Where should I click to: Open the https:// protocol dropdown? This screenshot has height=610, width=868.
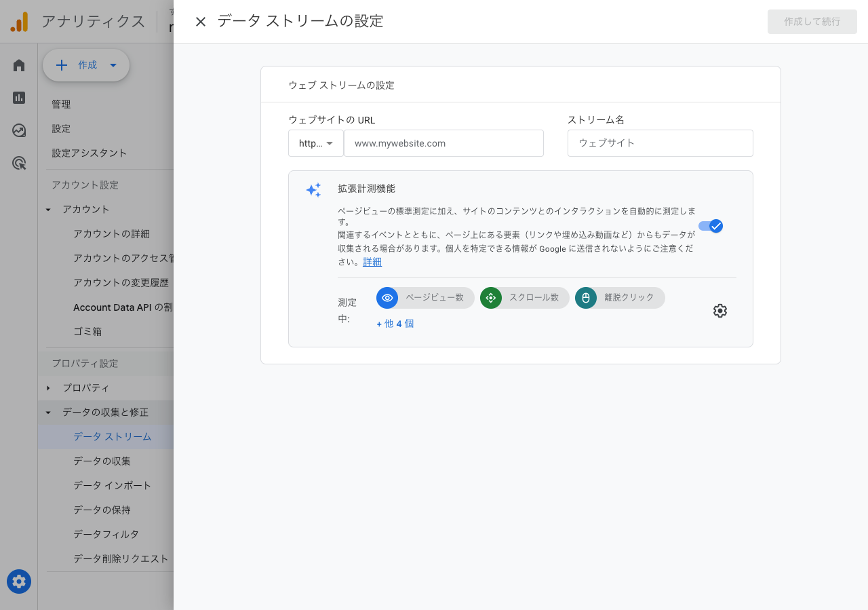(x=315, y=143)
